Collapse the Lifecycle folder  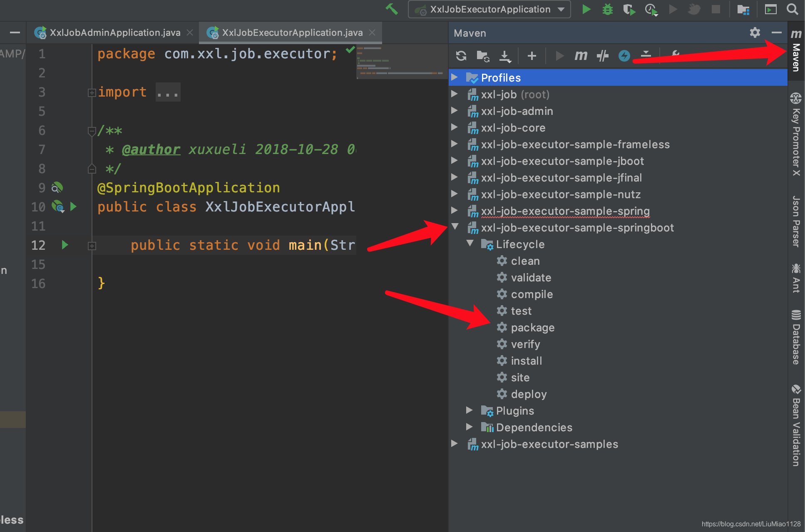(470, 244)
